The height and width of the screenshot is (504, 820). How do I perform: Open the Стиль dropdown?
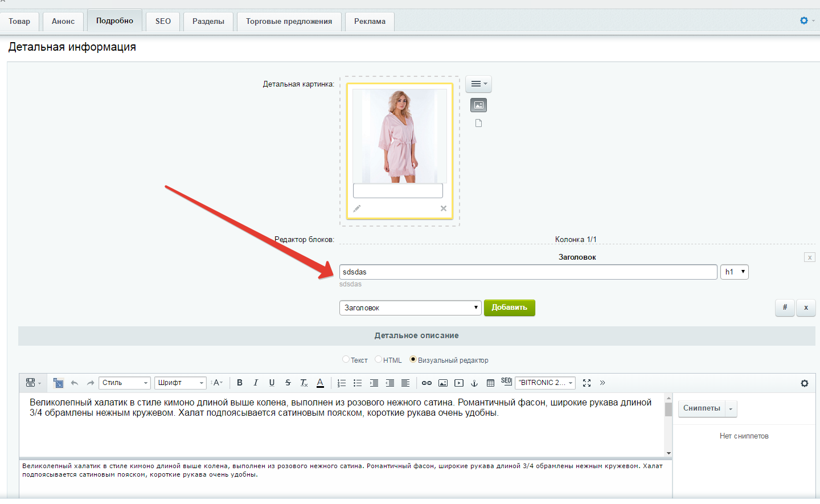tap(125, 383)
